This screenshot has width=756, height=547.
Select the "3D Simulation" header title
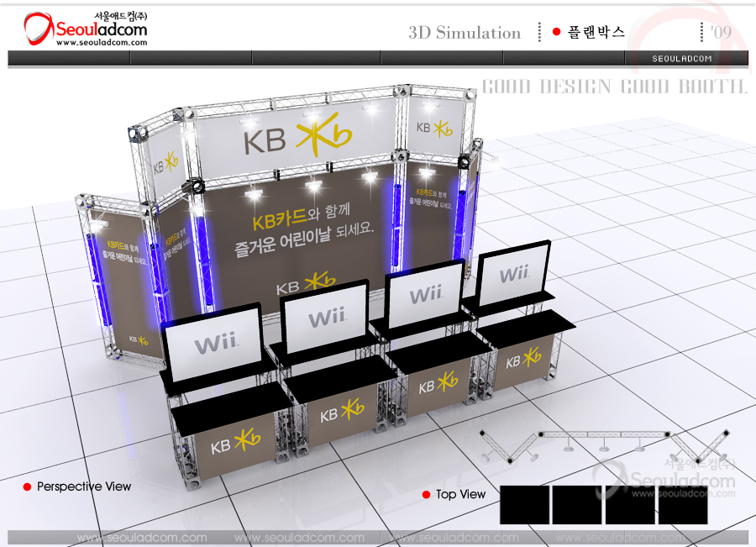point(465,33)
